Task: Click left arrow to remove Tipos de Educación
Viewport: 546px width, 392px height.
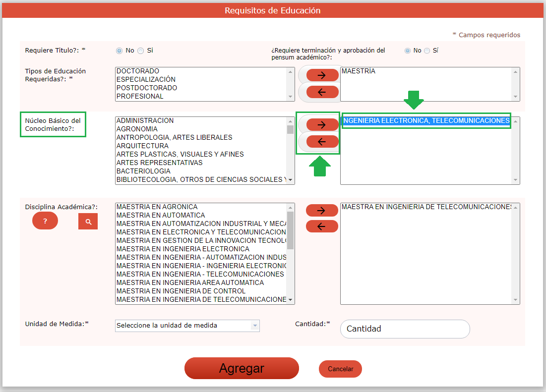Action: pos(322,92)
